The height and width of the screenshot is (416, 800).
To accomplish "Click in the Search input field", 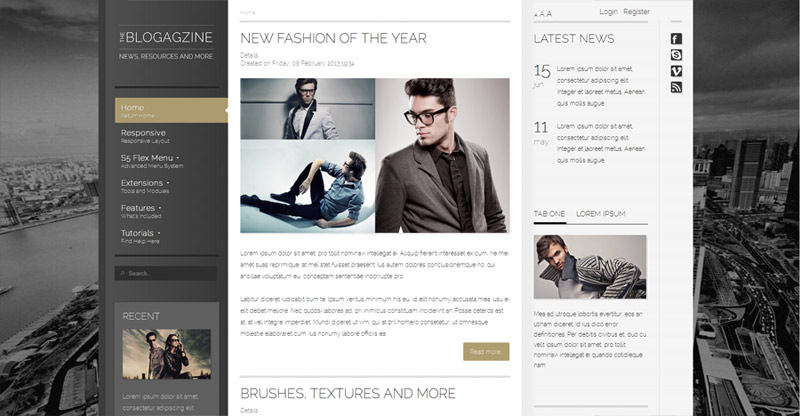I will click(166, 274).
